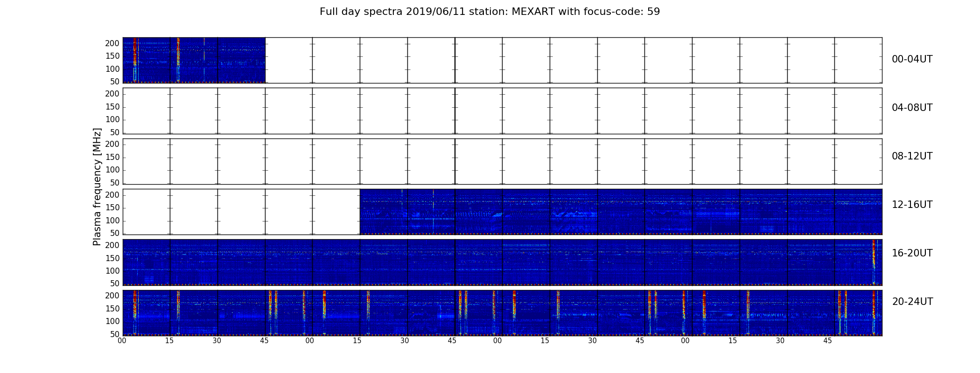The image size is (980, 373).
Task: Select the '08-12UT' row label
Action: tap(912, 156)
